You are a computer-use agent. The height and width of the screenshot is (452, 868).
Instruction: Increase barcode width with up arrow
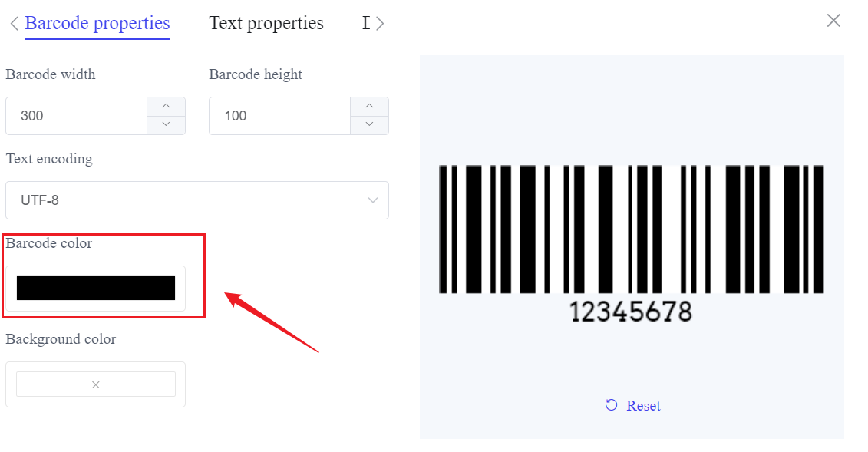(166, 107)
